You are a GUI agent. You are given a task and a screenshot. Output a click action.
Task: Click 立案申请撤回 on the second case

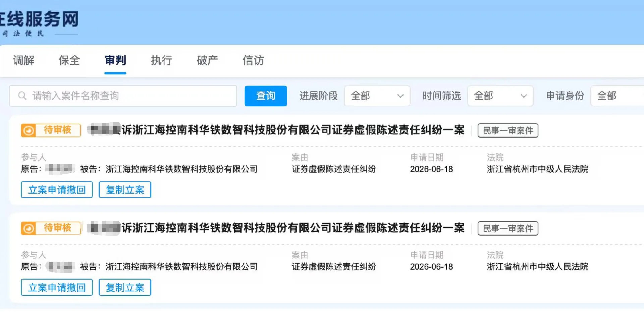[x=57, y=288]
